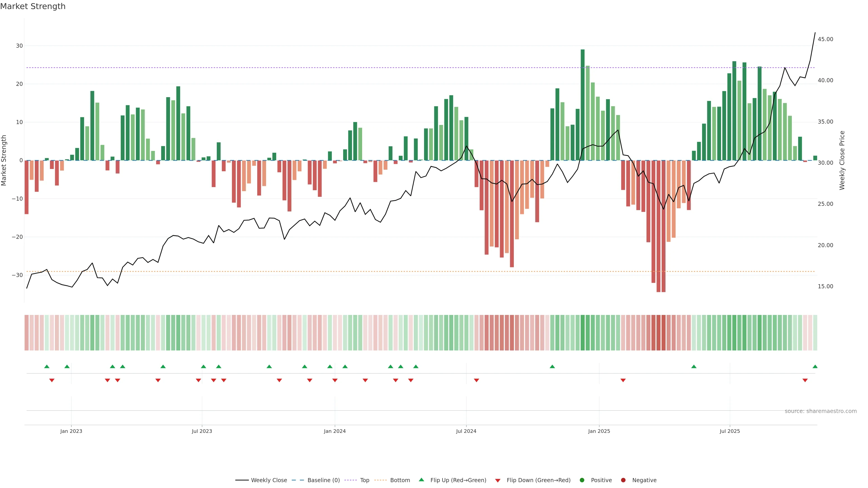Click the first red flip-down triangle marker
868x488 pixels.
tap(52, 380)
